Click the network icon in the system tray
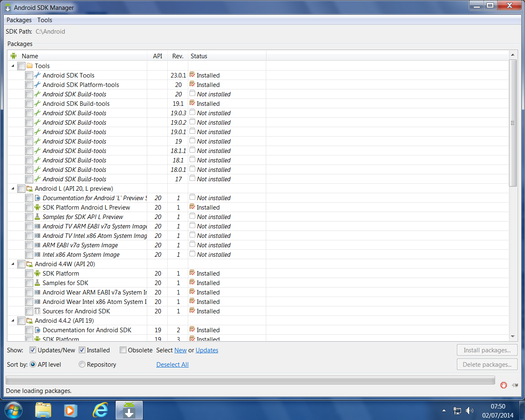The width and height of the screenshot is (525, 420). (x=457, y=411)
